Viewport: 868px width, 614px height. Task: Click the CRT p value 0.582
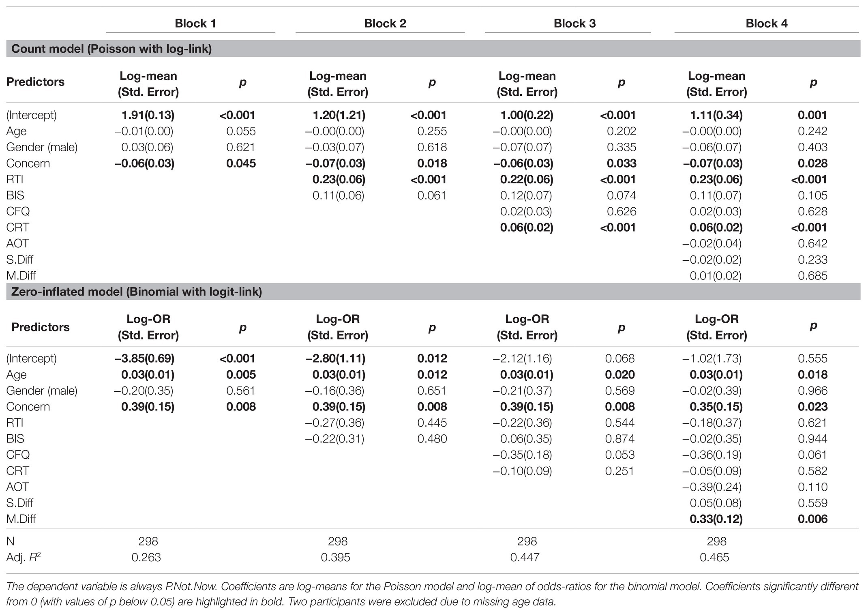point(812,471)
